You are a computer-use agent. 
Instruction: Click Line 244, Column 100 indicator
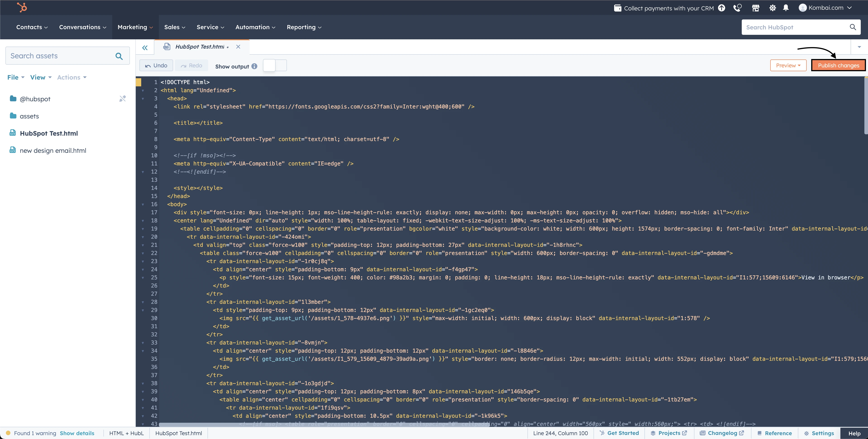tap(560, 433)
